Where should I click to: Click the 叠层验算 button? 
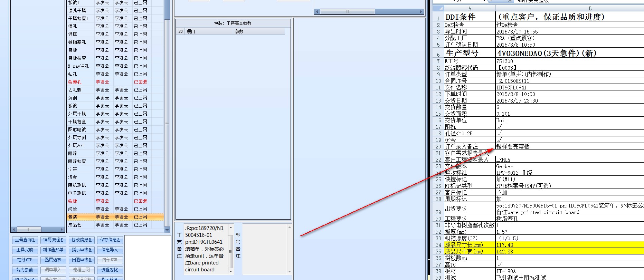tap(53, 260)
